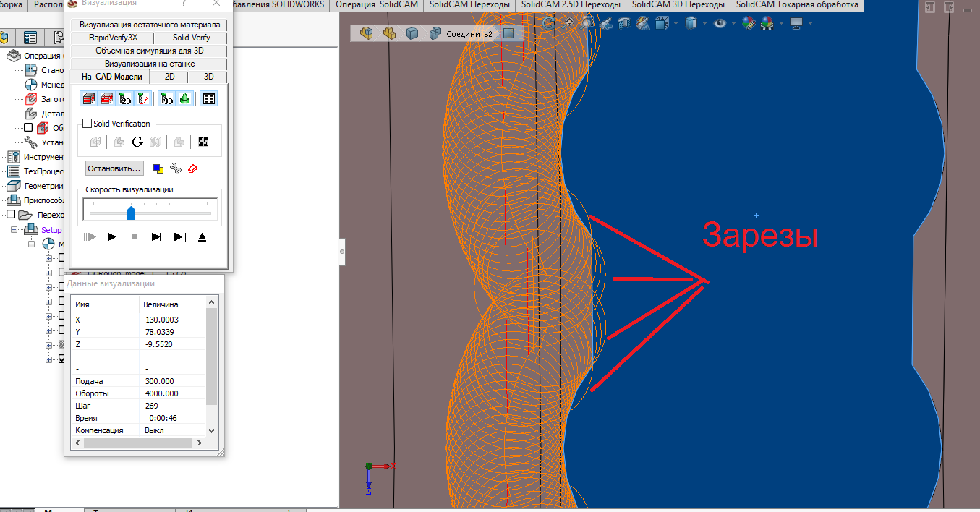Click the chain link icon near Остановить
Viewport: 980px width, 512px height.
pyautogui.click(x=176, y=168)
